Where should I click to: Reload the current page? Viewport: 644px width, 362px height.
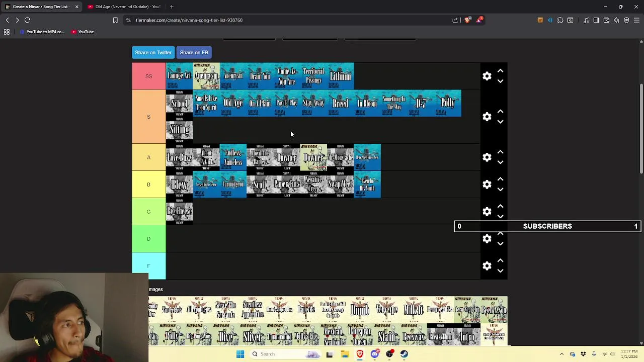point(28,20)
